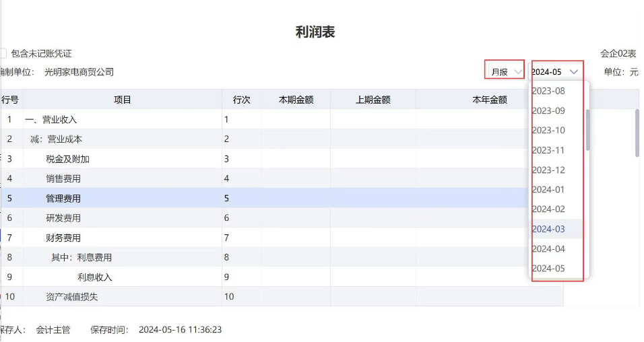The height and width of the screenshot is (342, 644).
Task: Select 2023-11 period option
Action: [548, 150]
